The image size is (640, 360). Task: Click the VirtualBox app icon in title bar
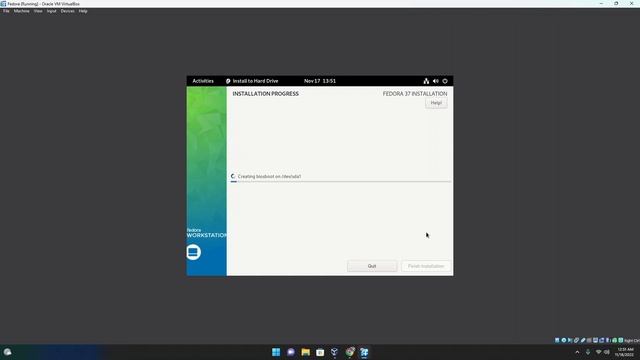(3, 4)
